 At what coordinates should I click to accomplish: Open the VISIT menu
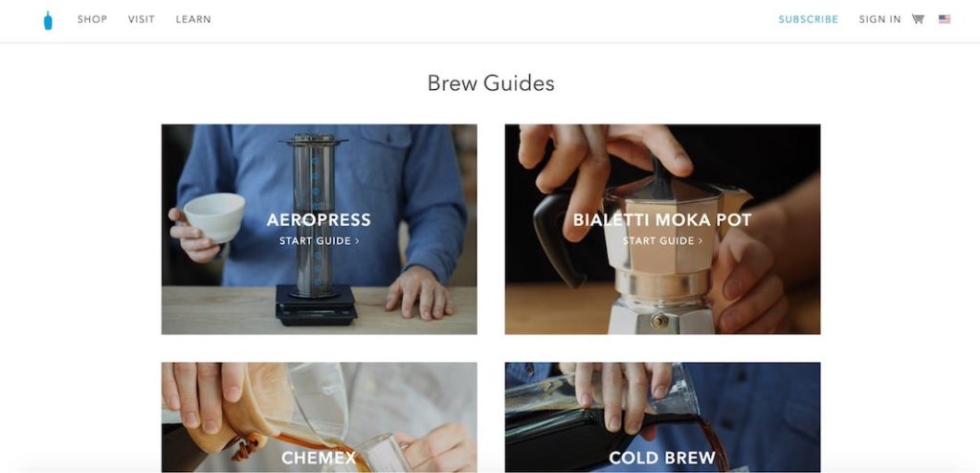point(142,19)
